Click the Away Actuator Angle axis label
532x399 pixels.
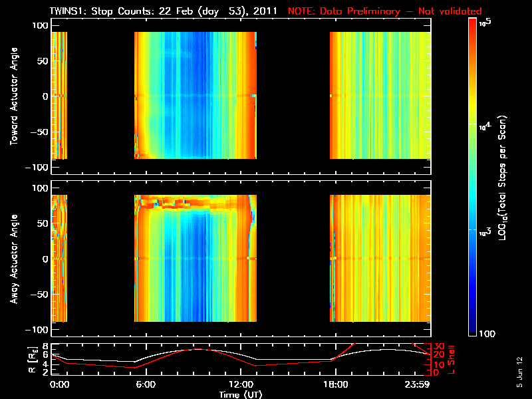click(14, 259)
